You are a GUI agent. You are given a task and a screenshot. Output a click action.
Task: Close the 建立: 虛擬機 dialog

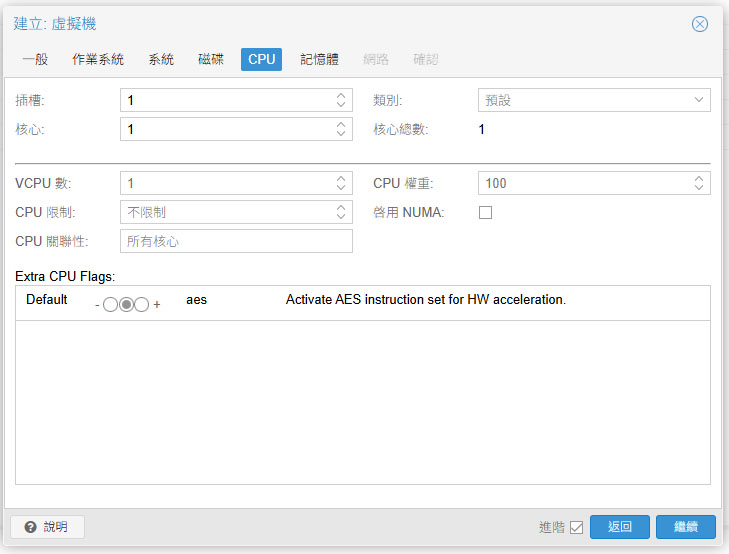(700, 24)
